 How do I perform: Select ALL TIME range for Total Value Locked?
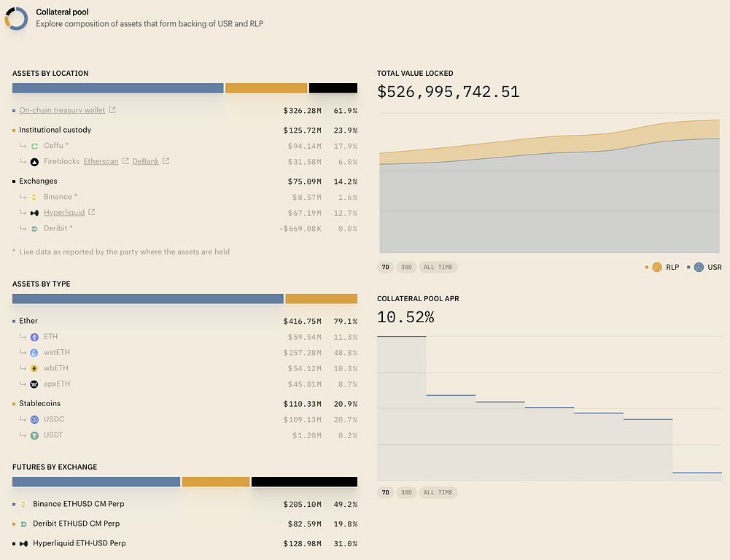click(438, 268)
